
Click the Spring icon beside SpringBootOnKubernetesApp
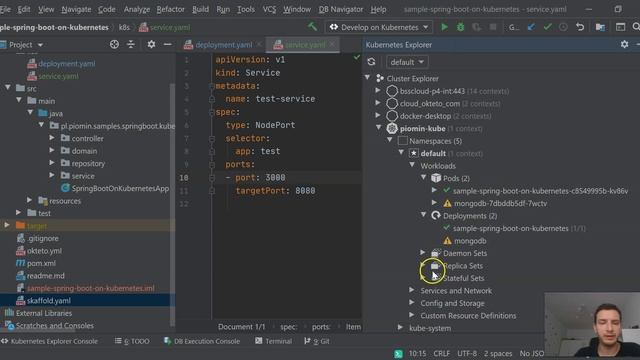pos(65,188)
